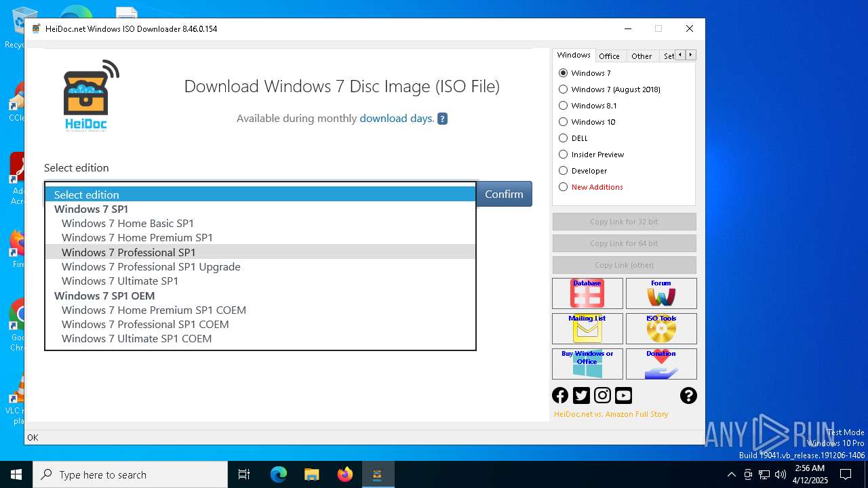Image resolution: width=868 pixels, height=488 pixels.
Task: Choose Windows 7 Home Premium SP1 COEM
Action: 260,310
